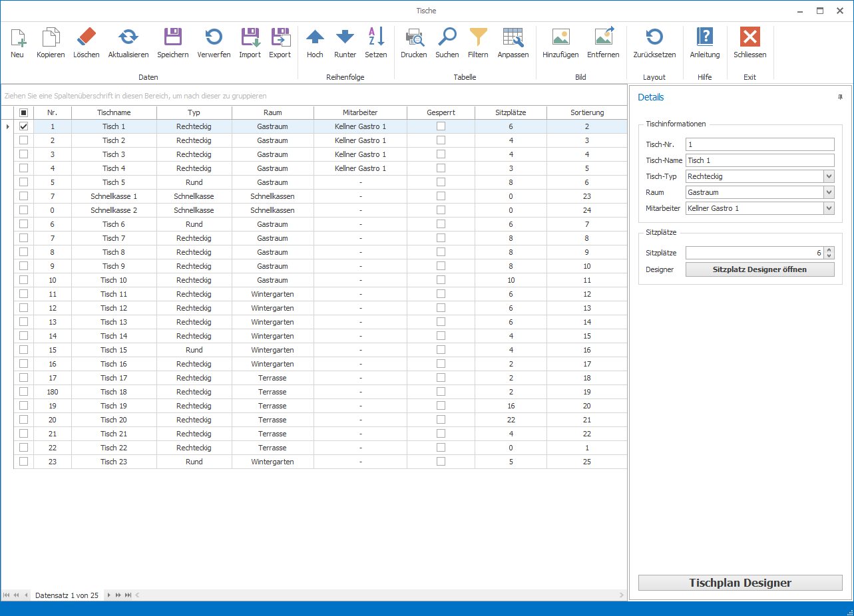The width and height of the screenshot is (854, 616).
Task: Click the red Schliessen icon
Action: click(x=750, y=38)
